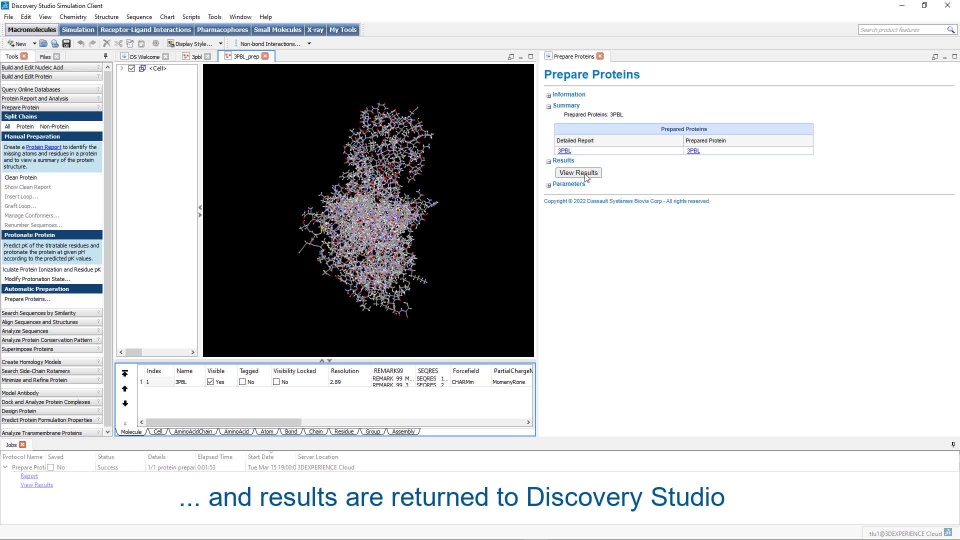Image resolution: width=960 pixels, height=540 pixels.
Task: Switch to Receptor-Ligand Interactions tab
Action: click(x=146, y=29)
